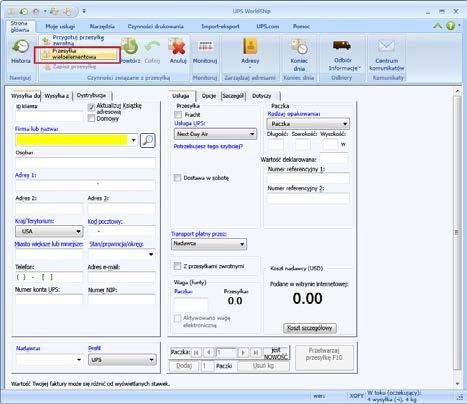This screenshot has height=404, width=467.
Task: Click the Koniec dnia clock icon
Action: 299,47
